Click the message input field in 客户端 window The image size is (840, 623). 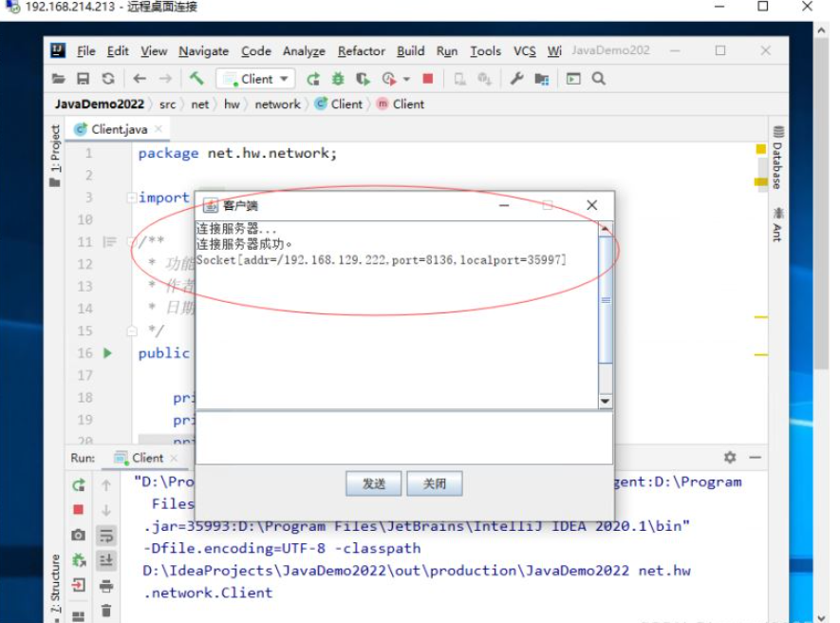point(404,439)
